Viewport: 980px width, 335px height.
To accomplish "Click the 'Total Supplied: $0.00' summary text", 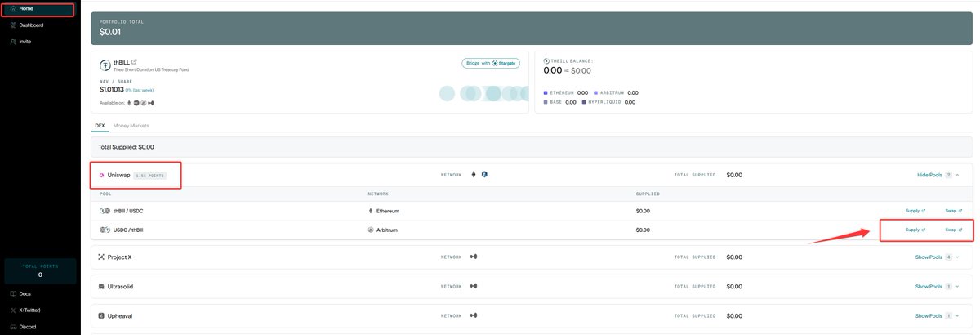I will (126, 147).
